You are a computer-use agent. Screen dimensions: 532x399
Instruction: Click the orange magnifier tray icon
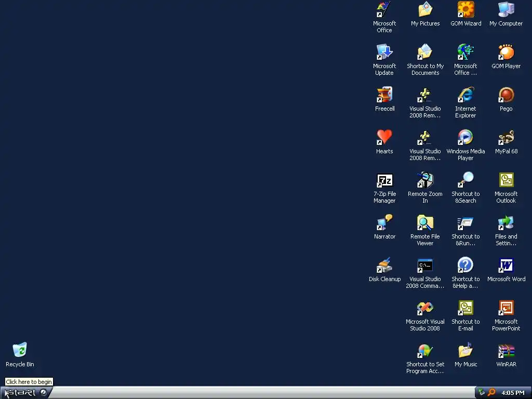point(491,393)
